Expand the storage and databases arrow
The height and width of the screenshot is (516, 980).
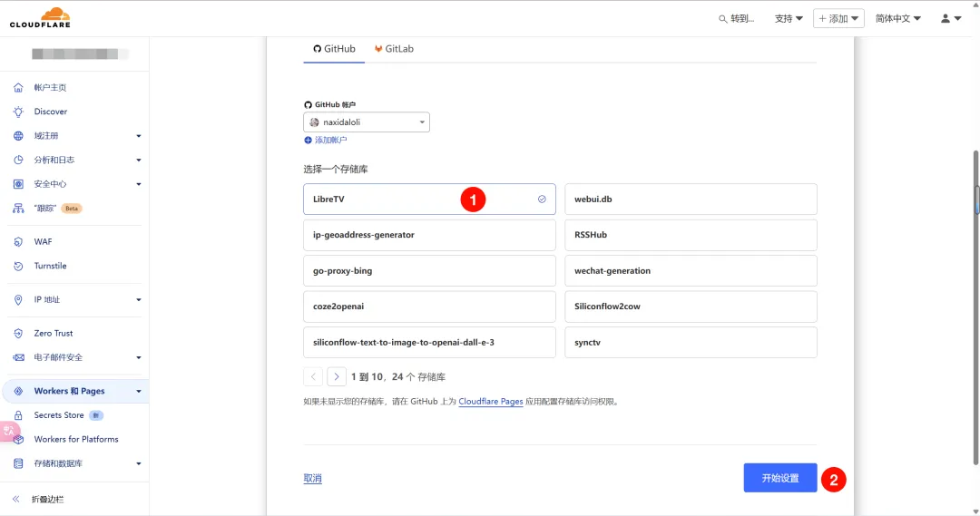139,463
